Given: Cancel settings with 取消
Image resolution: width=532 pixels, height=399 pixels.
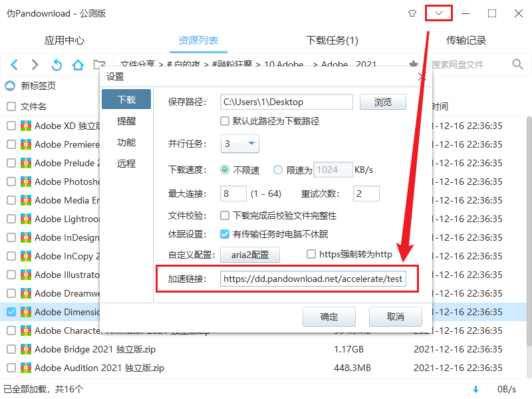Looking at the screenshot, I should click(396, 317).
